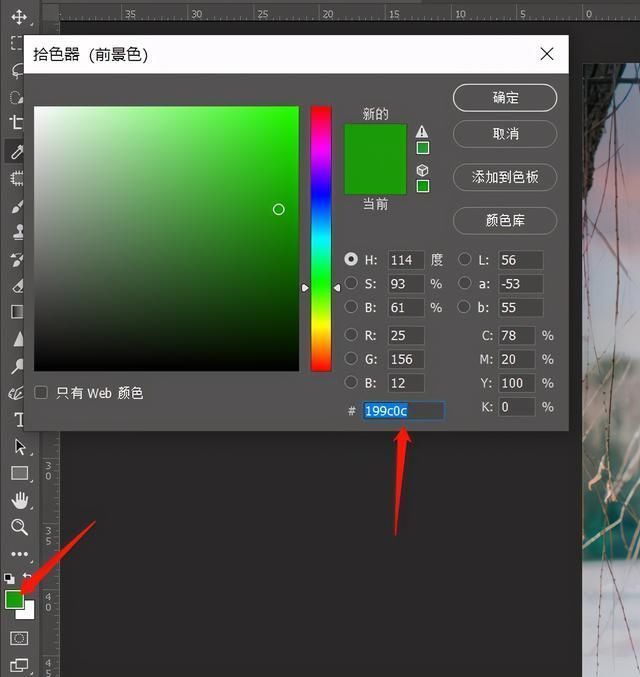
Task: Click the Y yellow field 100
Action: click(517, 383)
